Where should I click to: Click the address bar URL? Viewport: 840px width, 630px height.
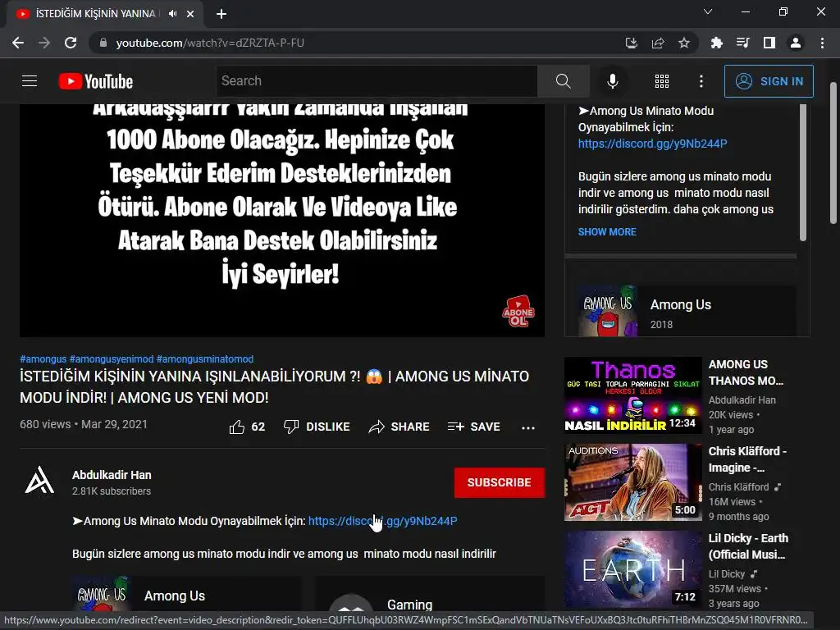[210, 43]
